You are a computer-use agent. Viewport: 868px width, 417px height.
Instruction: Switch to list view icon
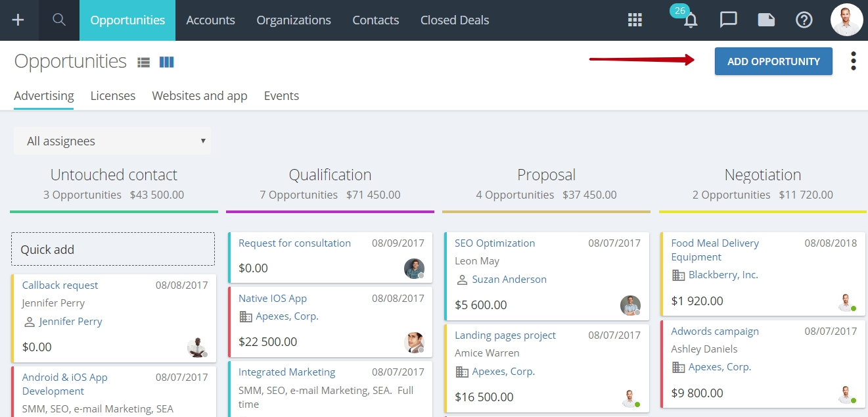click(144, 62)
